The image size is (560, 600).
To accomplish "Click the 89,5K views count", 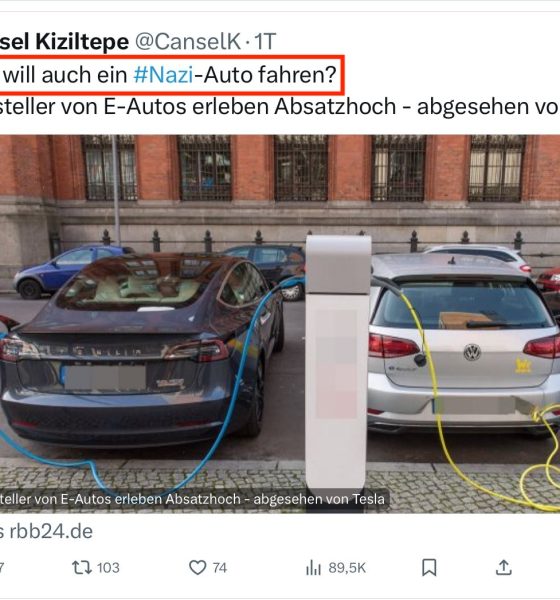I will 347,567.
